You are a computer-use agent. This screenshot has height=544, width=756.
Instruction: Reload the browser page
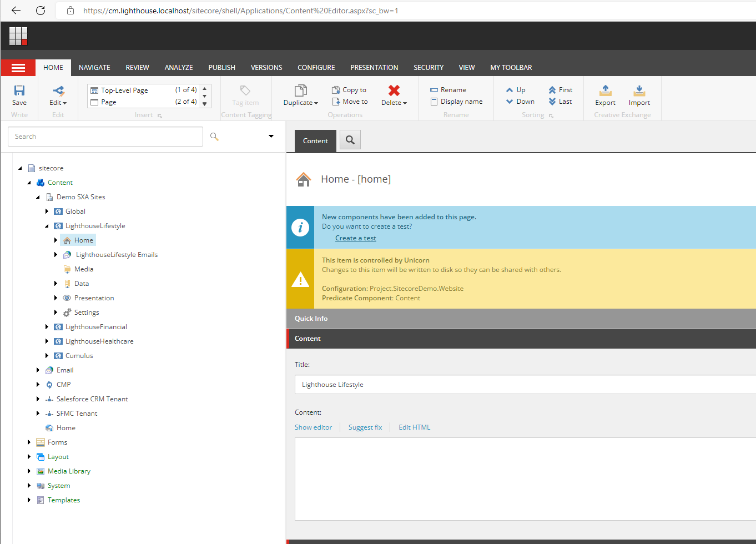tap(41, 11)
